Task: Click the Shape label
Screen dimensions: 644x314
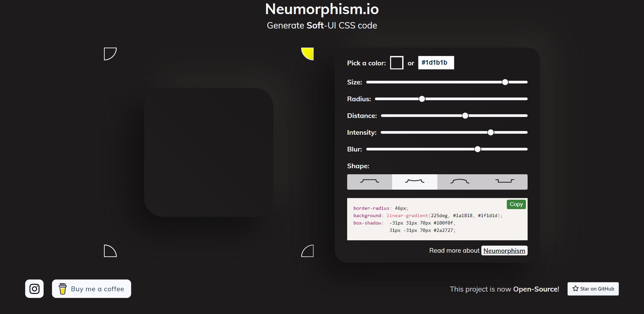Action: point(358,166)
